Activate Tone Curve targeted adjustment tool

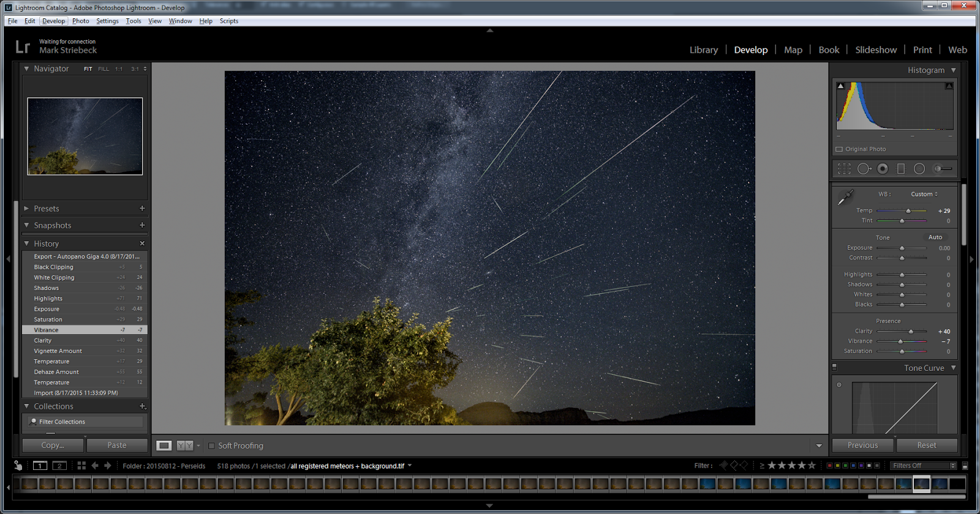click(x=839, y=385)
